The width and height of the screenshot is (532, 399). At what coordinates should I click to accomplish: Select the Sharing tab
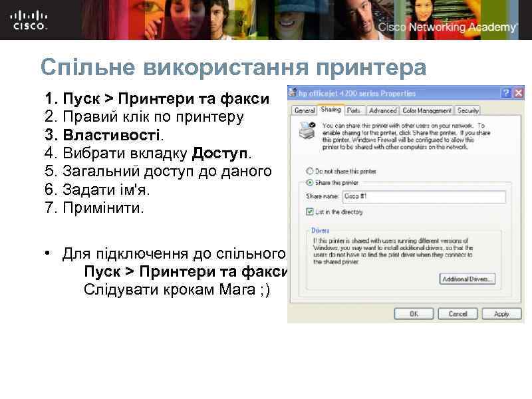(x=331, y=110)
